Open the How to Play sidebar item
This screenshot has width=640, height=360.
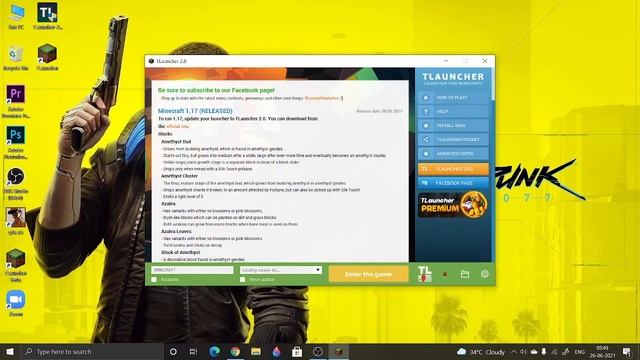click(x=453, y=98)
